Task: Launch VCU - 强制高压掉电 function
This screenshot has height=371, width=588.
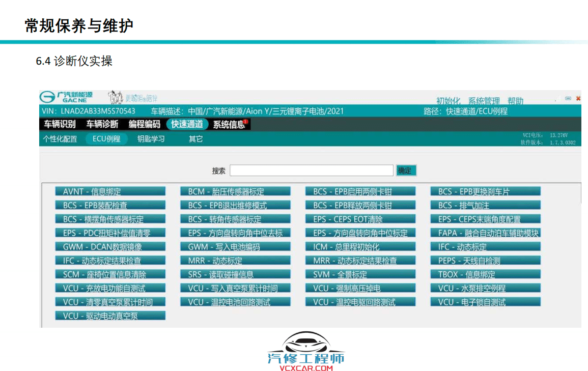Action: click(360, 288)
